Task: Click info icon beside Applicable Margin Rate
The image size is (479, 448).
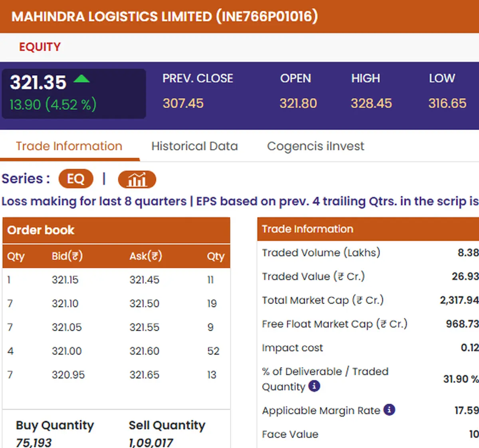Action: (389, 410)
